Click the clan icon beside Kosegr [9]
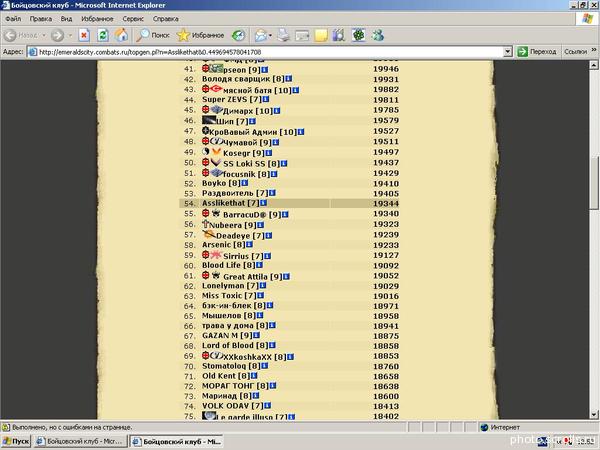The width and height of the screenshot is (600, 450). [216, 152]
